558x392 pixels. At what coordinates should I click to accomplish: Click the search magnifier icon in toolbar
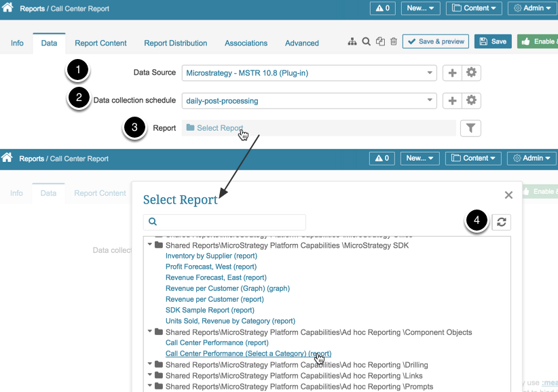(x=366, y=41)
